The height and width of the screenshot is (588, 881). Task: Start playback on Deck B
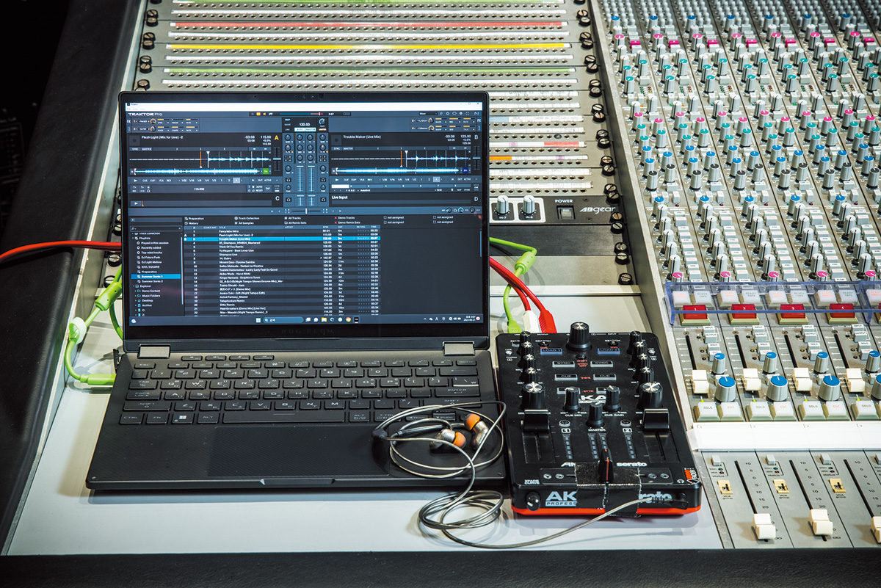[x=337, y=180]
